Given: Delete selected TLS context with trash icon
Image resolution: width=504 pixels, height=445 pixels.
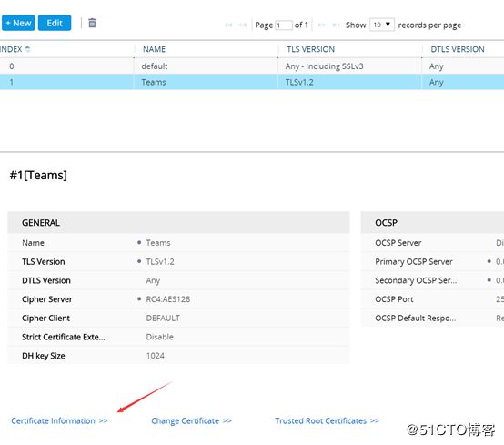Looking at the screenshot, I should 92,23.
